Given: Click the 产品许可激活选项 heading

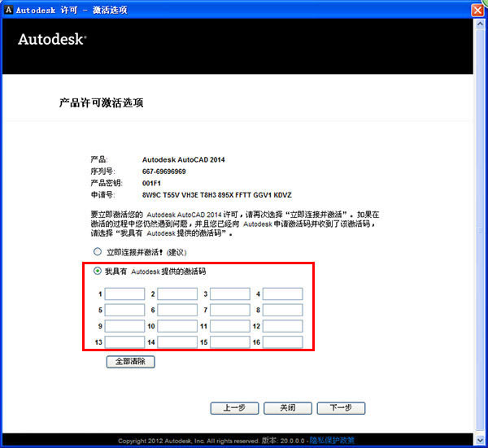Looking at the screenshot, I should pos(102,102).
